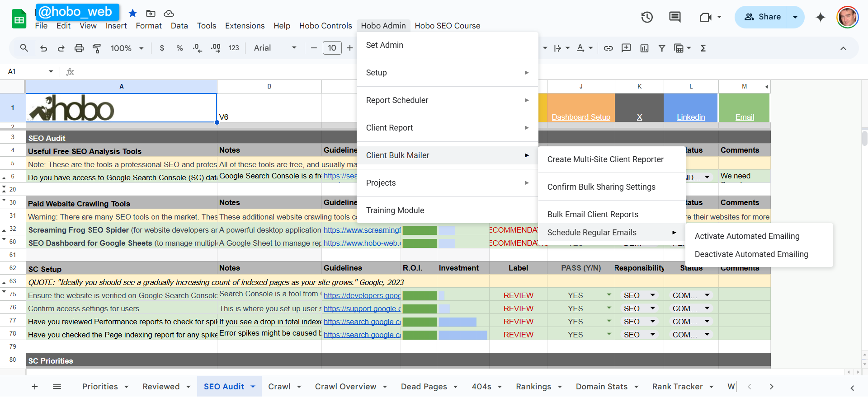This screenshot has height=397, width=868.
Task: Open the Arial font dropdown
Action: tap(275, 48)
